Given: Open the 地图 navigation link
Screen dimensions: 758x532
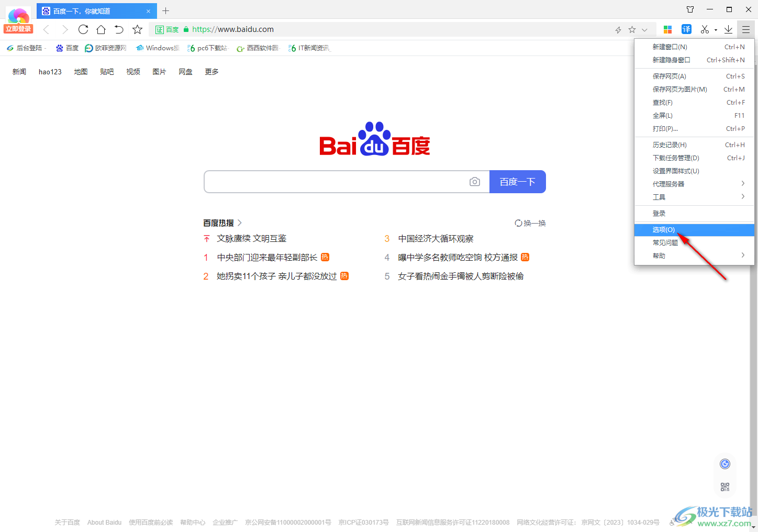Looking at the screenshot, I should pyautogui.click(x=81, y=72).
